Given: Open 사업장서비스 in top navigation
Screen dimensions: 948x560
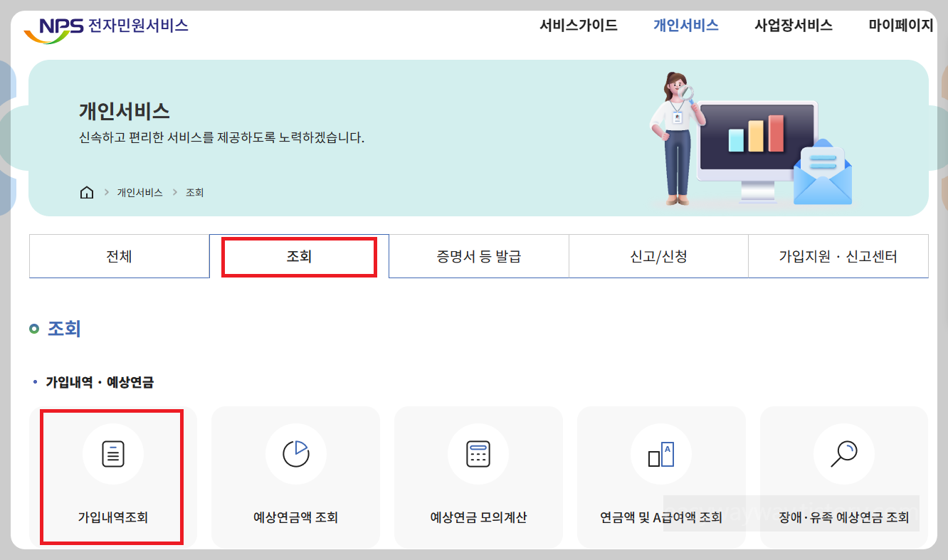Looking at the screenshot, I should click(794, 26).
